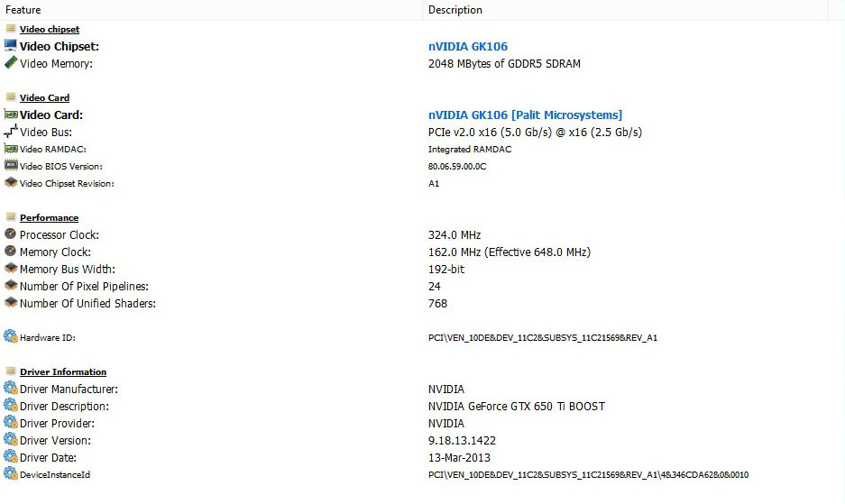Click the Description column header

pyautogui.click(x=625, y=10)
